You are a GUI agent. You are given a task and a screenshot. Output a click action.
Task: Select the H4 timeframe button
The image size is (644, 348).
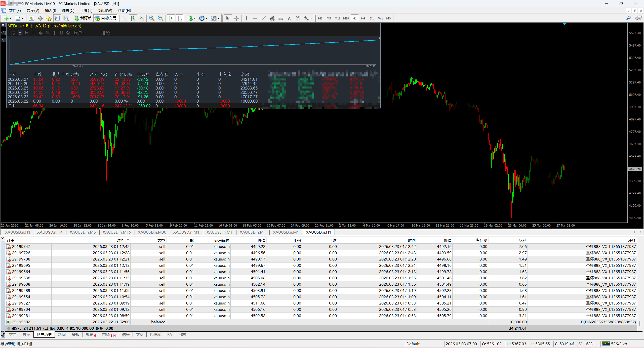click(x=363, y=18)
